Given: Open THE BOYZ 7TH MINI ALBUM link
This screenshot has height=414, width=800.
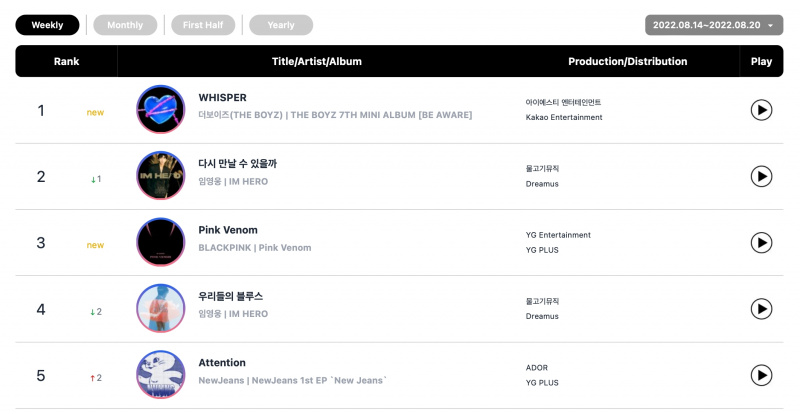Looking at the screenshot, I should tap(381, 115).
